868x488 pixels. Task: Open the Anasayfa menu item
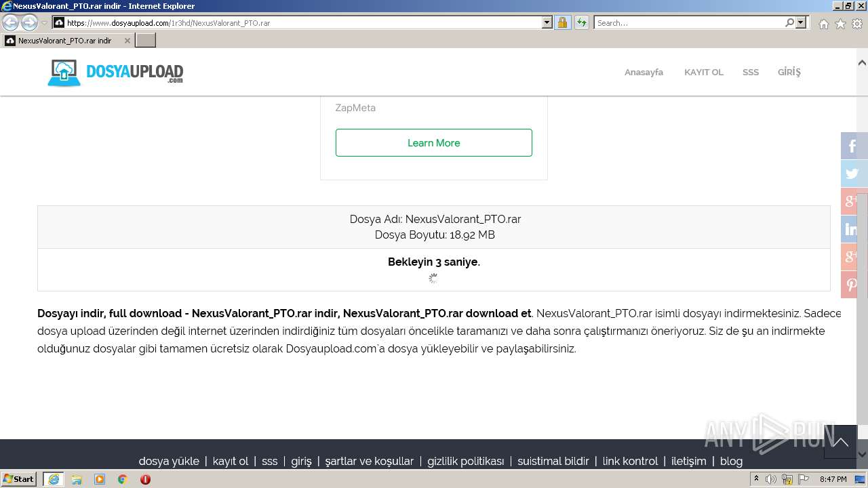pos(644,72)
